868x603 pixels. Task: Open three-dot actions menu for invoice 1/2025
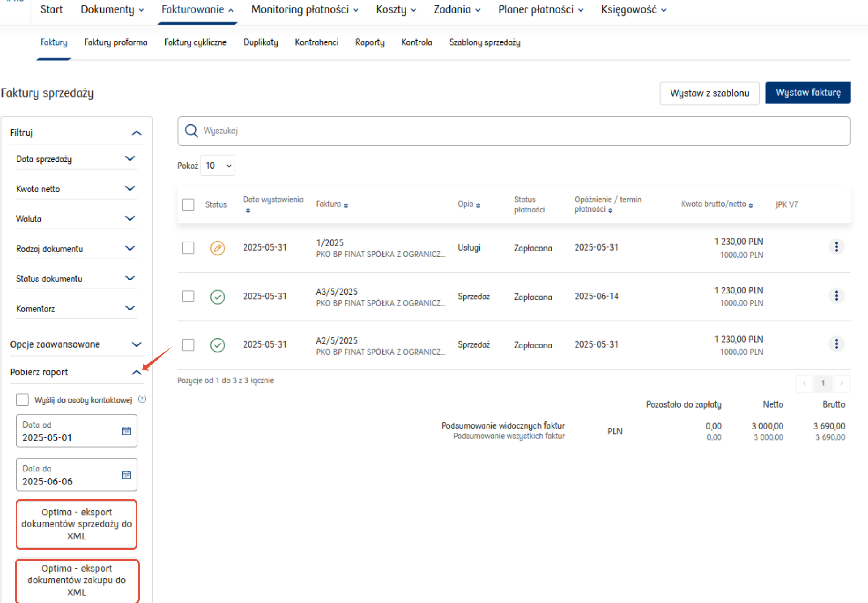click(836, 247)
